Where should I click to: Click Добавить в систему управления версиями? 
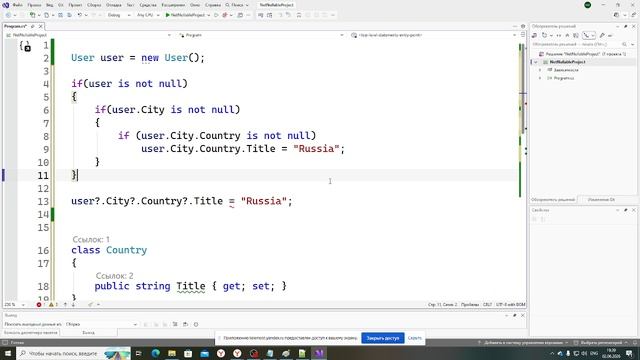[x=524, y=343]
